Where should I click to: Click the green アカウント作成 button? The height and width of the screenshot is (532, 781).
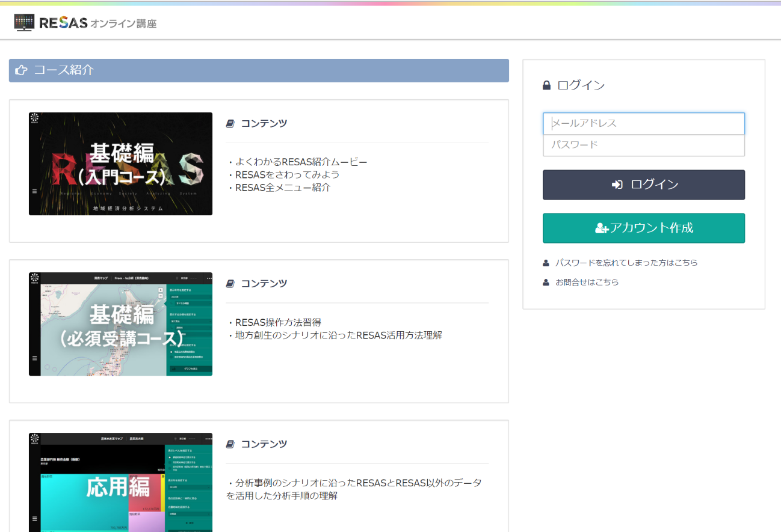pyautogui.click(x=644, y=228)
